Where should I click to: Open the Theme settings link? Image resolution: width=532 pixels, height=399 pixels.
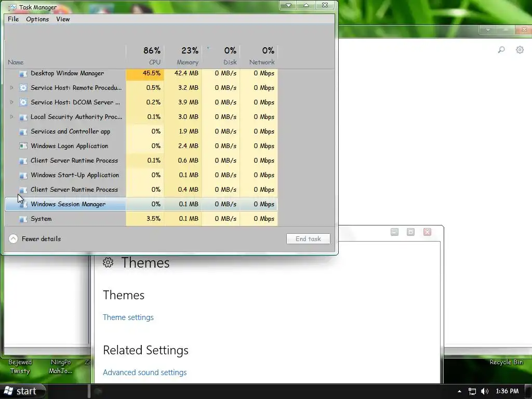(x=128, y=317)
